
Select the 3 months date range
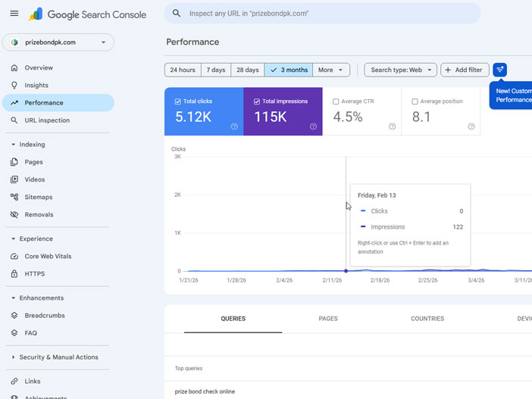pos(289,70)
